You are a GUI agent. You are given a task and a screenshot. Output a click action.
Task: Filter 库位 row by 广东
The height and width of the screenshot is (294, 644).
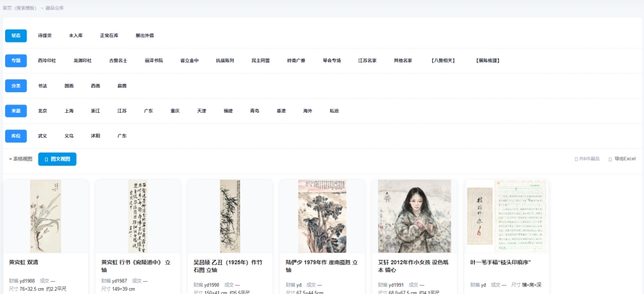tap(122, 136)
